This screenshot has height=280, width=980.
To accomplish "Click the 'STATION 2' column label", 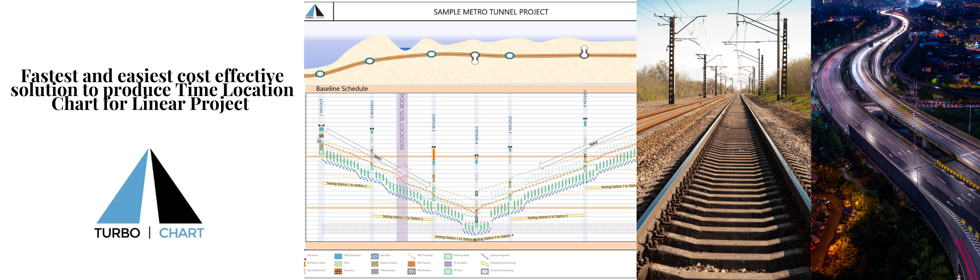I will [x=372, y=109].
